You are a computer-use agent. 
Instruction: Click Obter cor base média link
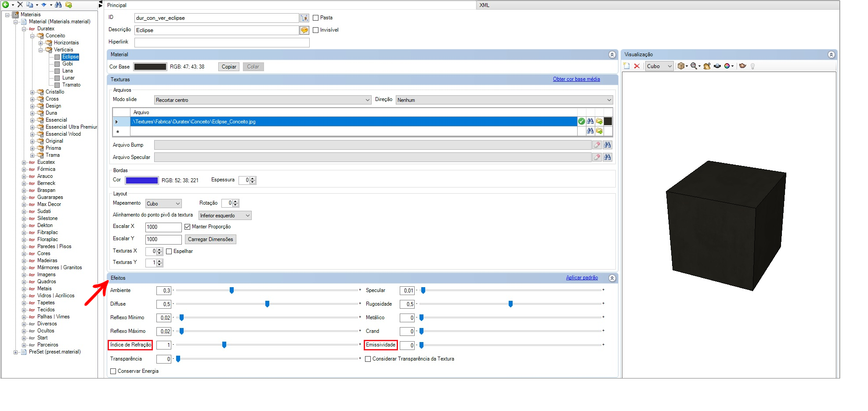[x=576, y=79]
